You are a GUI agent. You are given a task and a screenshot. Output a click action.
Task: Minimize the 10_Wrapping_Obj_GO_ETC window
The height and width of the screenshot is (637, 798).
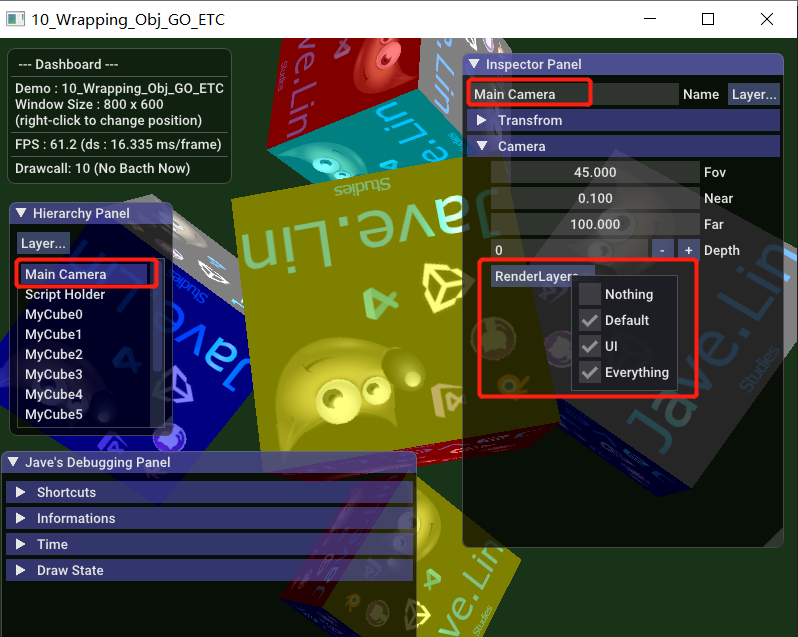[x=650, y=19]
